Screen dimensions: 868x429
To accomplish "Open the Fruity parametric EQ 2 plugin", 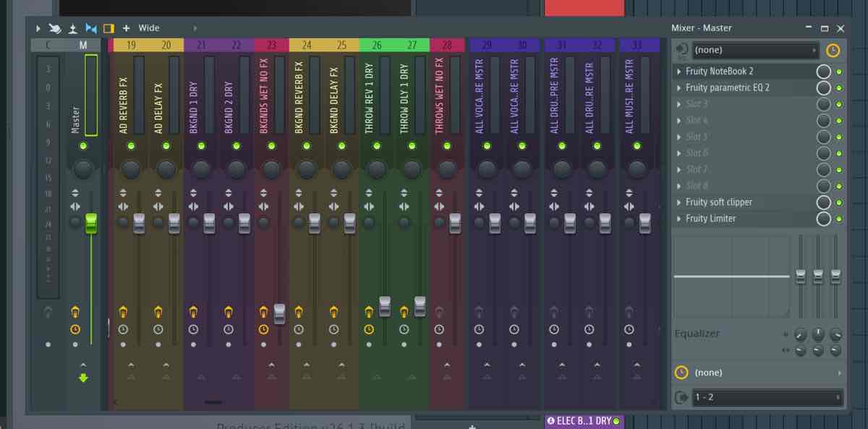I will [728, 88].
